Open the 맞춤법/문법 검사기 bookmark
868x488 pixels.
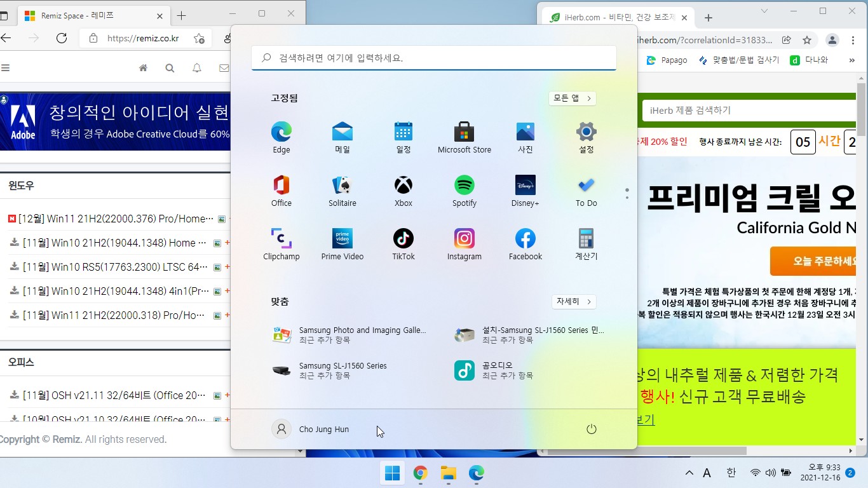738,60
